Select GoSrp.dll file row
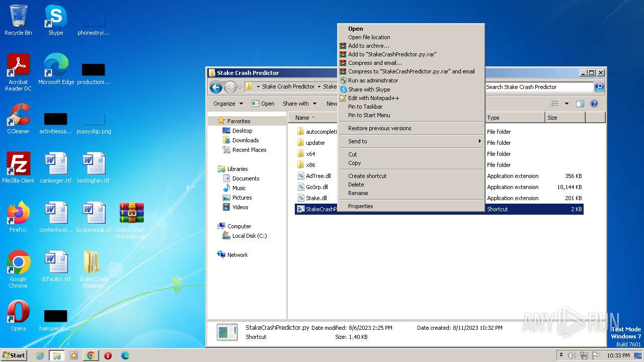Screen dimensions: 644x362 [439, 187]
